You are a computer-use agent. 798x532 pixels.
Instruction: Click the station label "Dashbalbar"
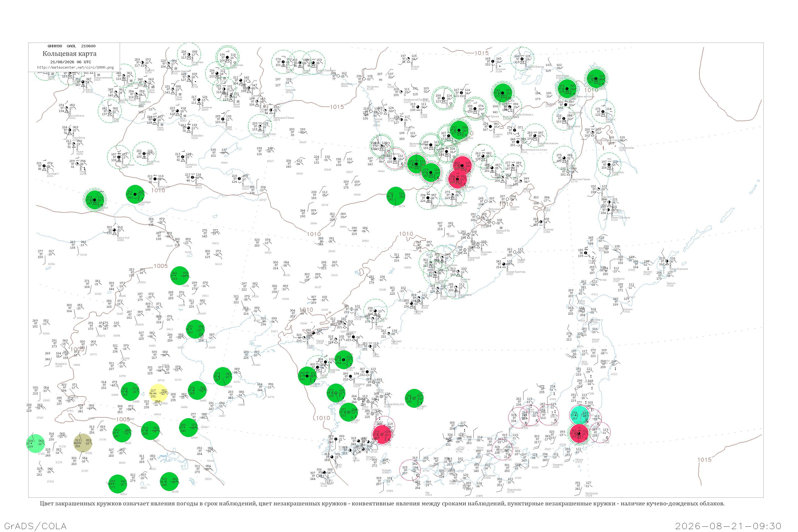(197, 136)
